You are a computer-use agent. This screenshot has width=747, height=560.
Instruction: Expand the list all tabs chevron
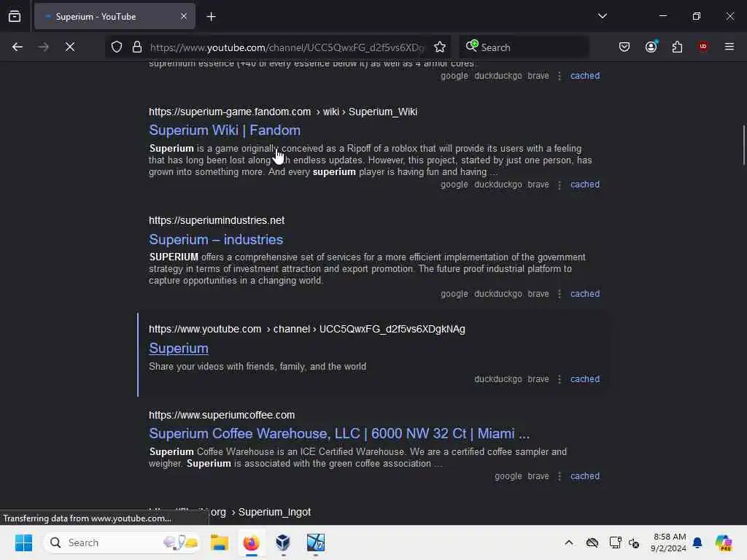click(x=602, y=16)
